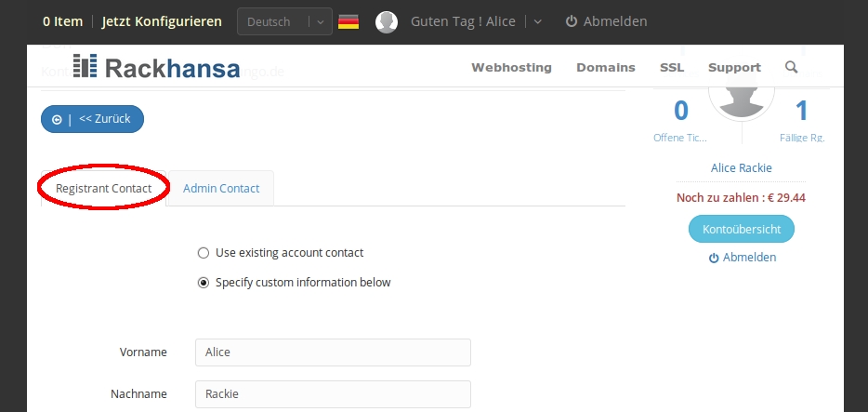Open the Deutsch language dropdown

tap(284, 21)
